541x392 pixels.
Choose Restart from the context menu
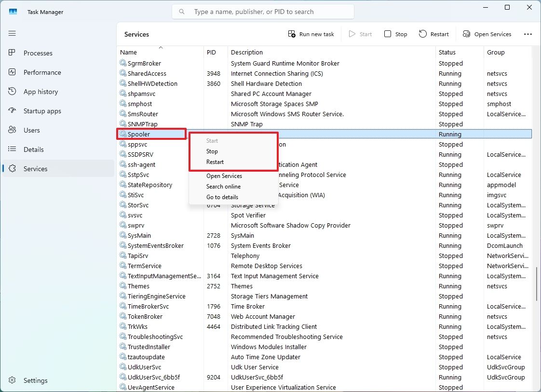point(215,162)
